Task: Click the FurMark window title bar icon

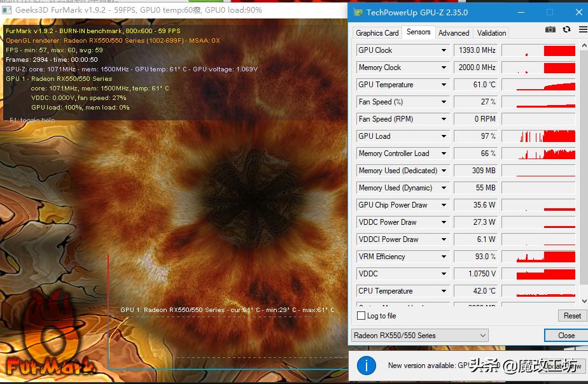Action: point(7,10)
